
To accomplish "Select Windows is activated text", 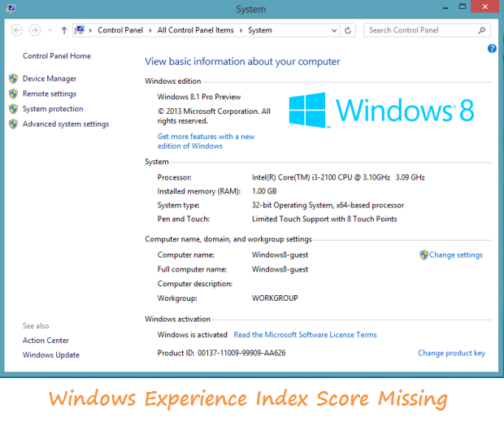I will [192, 335].
